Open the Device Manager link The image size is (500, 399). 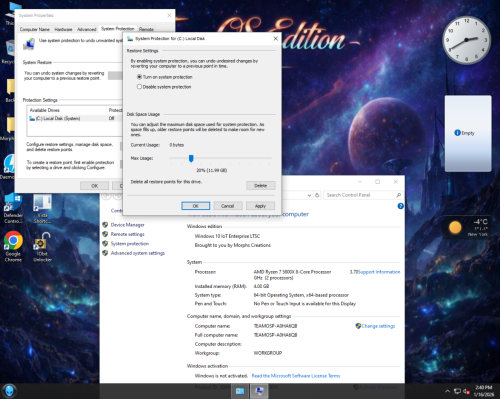point(127,225)
